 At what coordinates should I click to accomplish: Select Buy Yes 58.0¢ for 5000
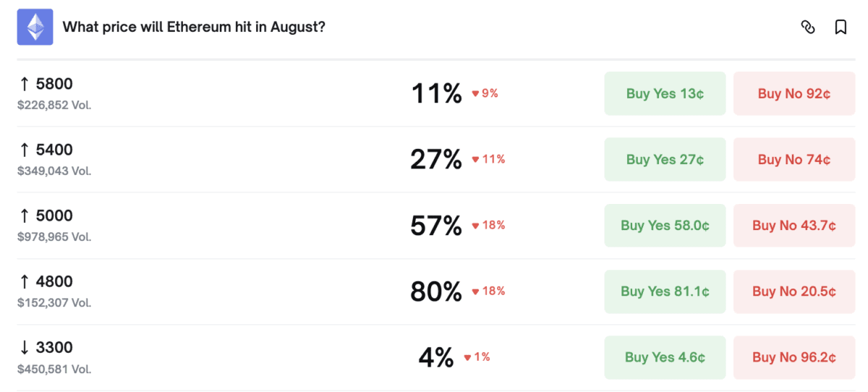[665, 226]
